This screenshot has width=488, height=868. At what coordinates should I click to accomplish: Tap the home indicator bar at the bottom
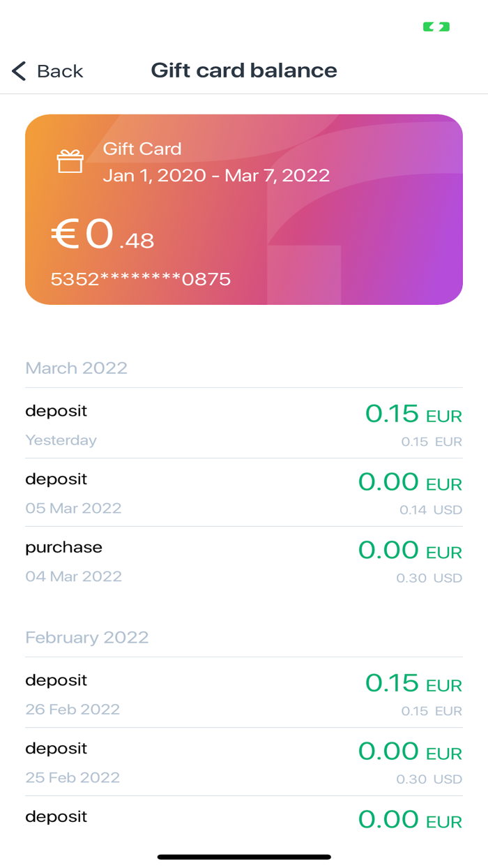244,855
